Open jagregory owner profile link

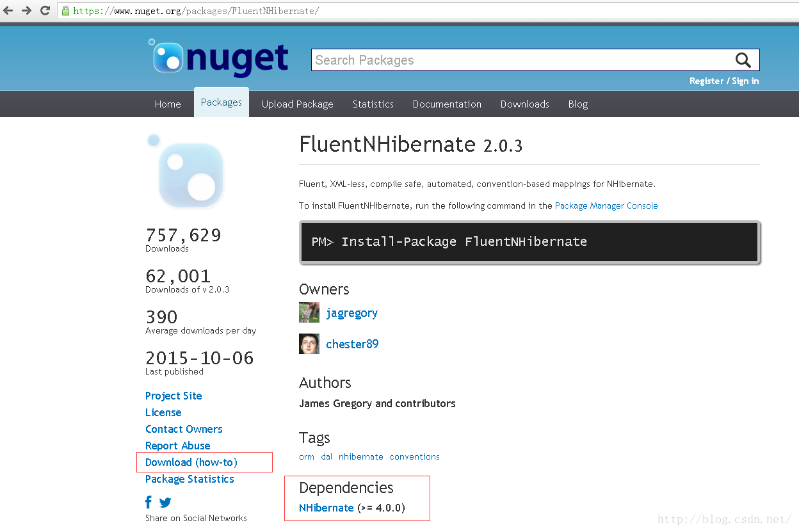(x=352, y=313)
